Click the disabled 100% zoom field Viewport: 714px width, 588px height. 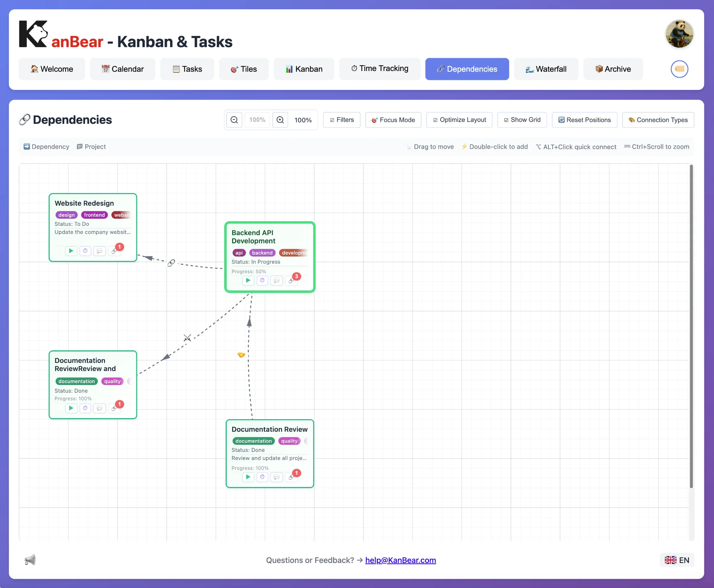coord(257,120)
